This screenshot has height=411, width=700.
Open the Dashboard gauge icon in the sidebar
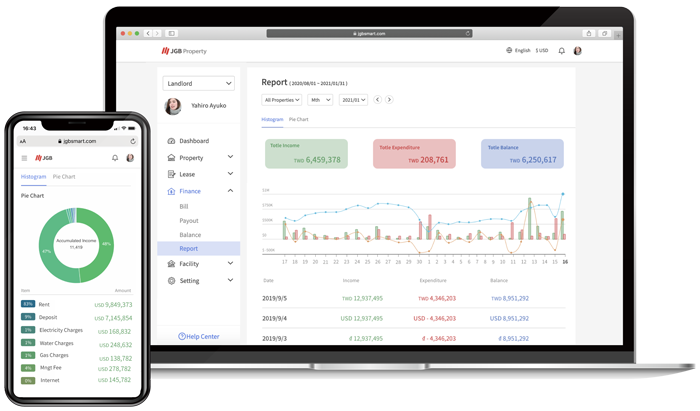pos(171,141)
